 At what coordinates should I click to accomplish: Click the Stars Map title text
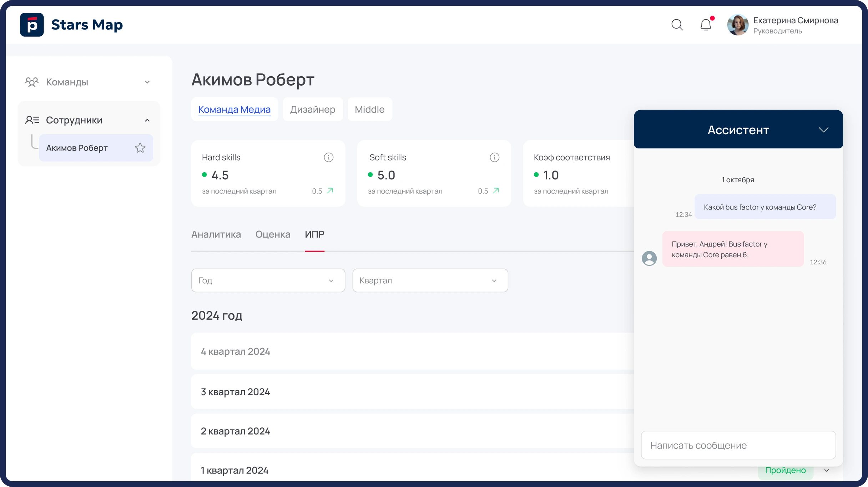[x=87, y=25]
